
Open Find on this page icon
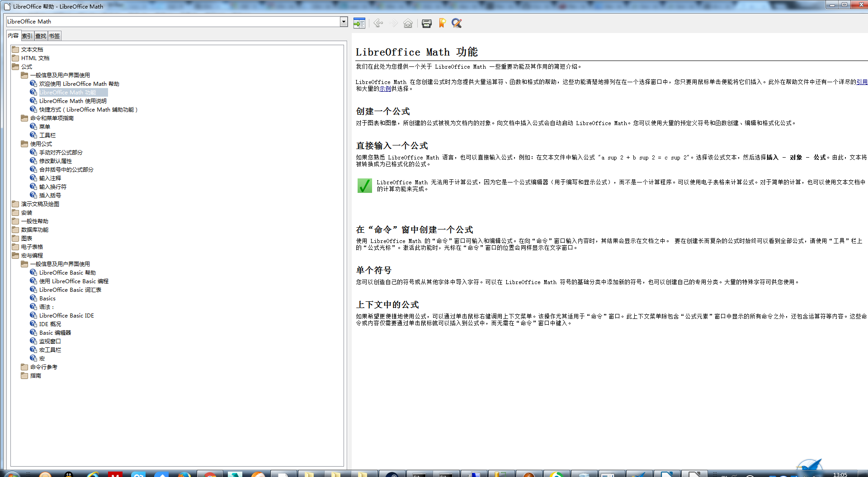(457, 23)
